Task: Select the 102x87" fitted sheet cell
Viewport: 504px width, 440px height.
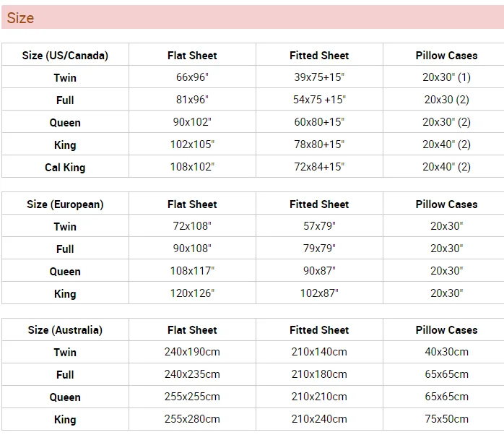Action: pos(319,293)
